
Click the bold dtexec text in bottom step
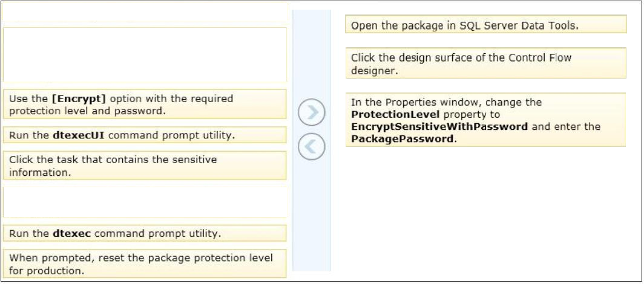coord(72,234)
